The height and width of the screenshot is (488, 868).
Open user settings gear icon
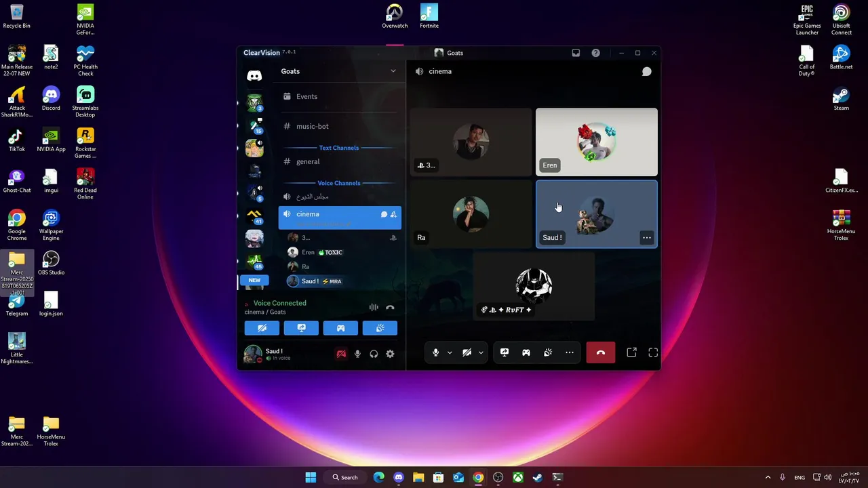pyautogui.click(x=390, y=354)
